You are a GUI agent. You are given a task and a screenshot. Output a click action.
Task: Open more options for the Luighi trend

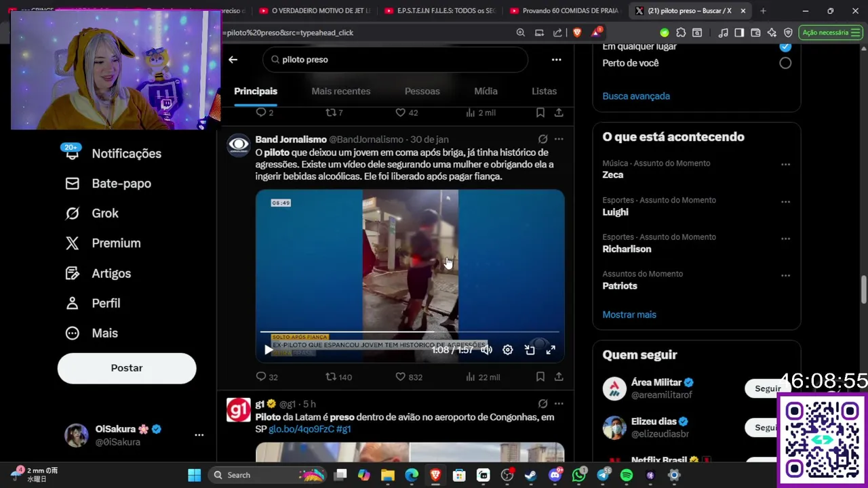coord(785,201)
